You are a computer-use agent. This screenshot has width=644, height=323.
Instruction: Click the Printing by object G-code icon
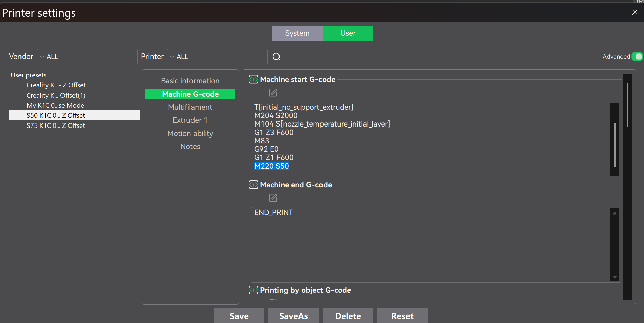[253, 290]
